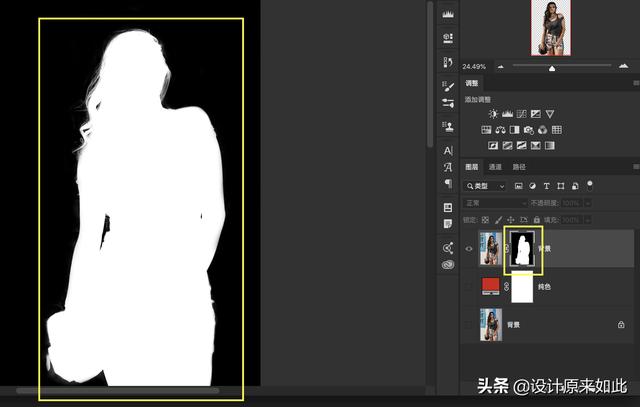Add an Invert adjustment layer

(493, 145)
